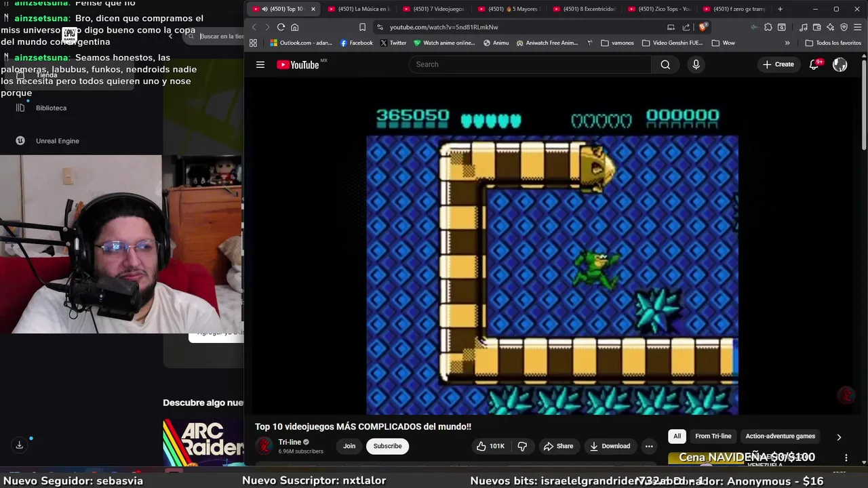Screen dimensions: 868x488
Task: Open the Brave Shields lion icon
Action: click(x=703, y=27)
